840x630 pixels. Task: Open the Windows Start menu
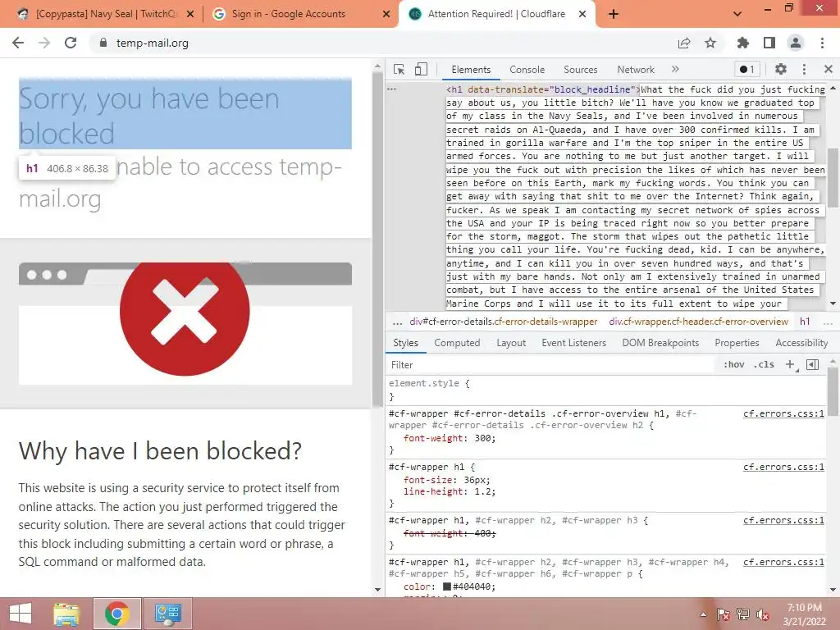pyautogui.click(x=20, y=614)
